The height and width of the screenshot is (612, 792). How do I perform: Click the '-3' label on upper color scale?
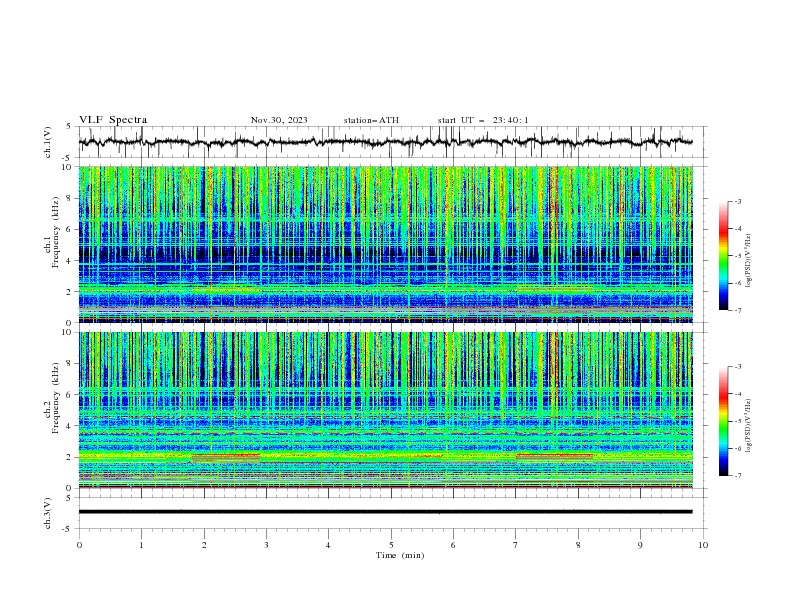pos(738,201)
